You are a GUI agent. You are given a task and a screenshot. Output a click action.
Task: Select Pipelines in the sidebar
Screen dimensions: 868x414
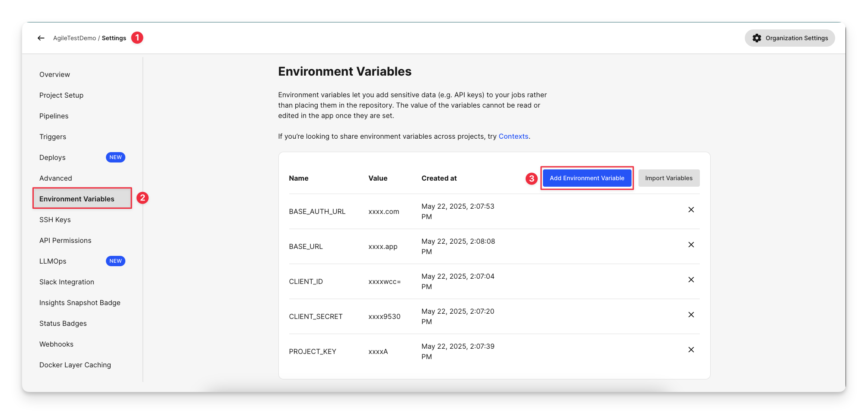(54, 116)
